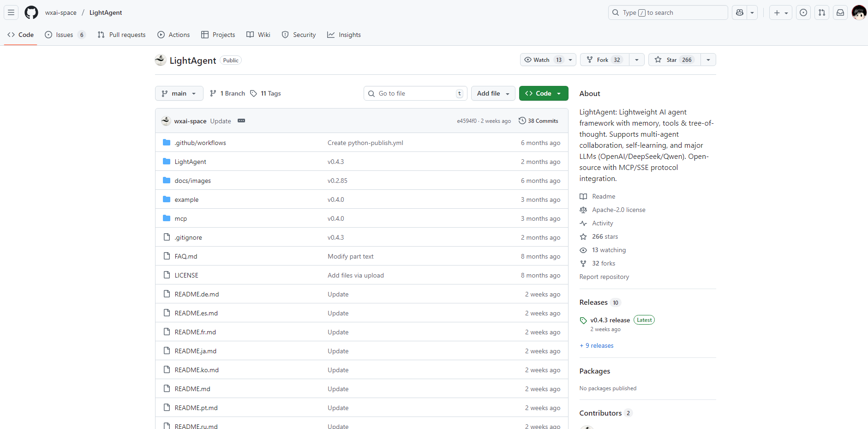Open the user profile avatar menu
Screen dimensions: 868x429
coord(859,12)
